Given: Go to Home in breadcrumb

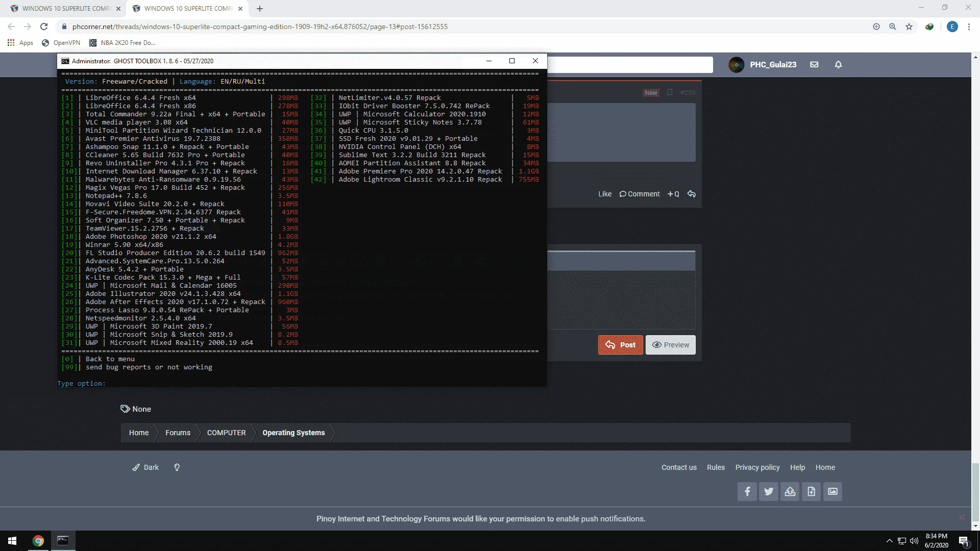Looking at the screenshot, I should 139,433.
